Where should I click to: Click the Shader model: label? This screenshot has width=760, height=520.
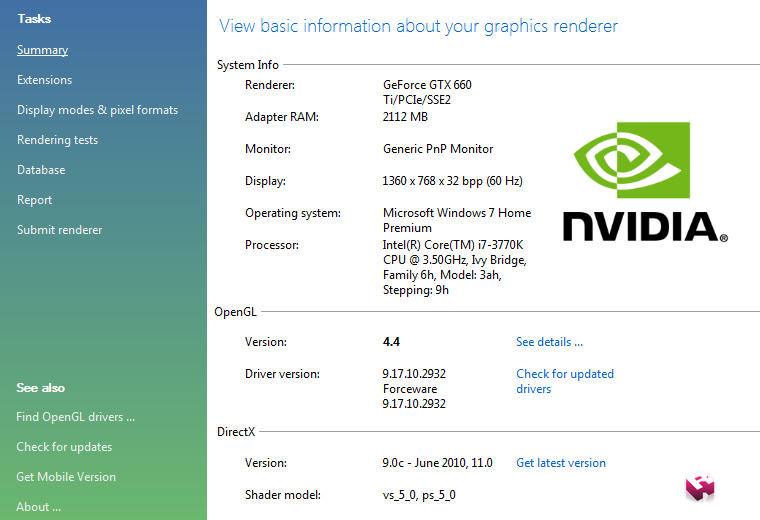pos(283,495)
